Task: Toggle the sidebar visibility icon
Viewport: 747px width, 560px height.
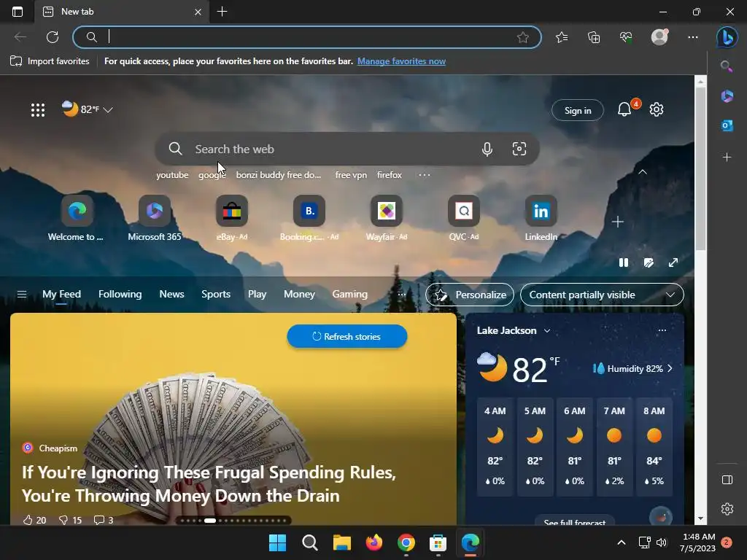Action: (727, 480)
